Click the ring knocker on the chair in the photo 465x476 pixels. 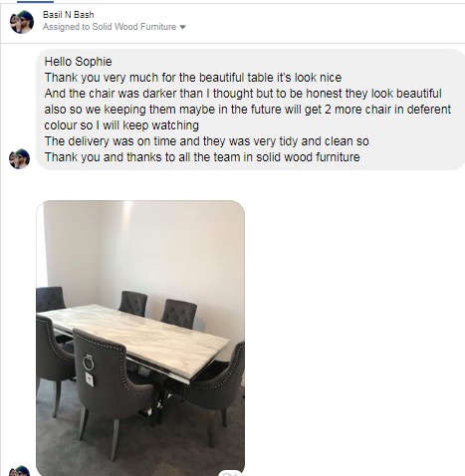pyautogui.click(x=89, y=362)
